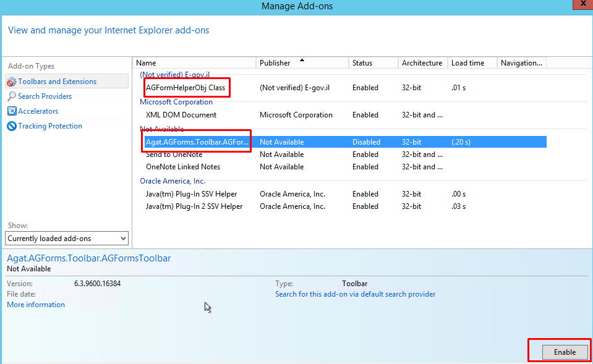Select Toolbars and Extensions add-on type

click(67, 82)
